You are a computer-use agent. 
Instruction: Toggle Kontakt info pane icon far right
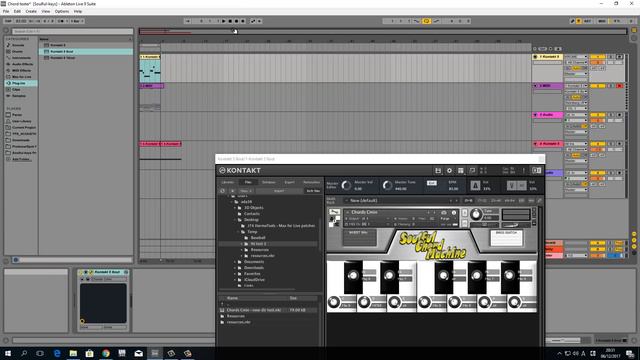point(537,171)
